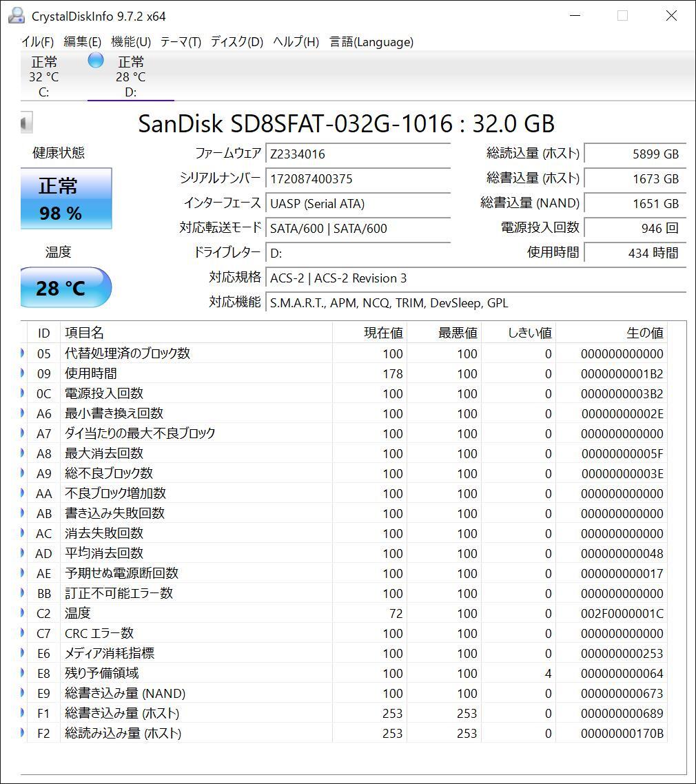Select the C: drive tab at 32 °C
Viewport: 696px width, 784px height.
(44, 76)
